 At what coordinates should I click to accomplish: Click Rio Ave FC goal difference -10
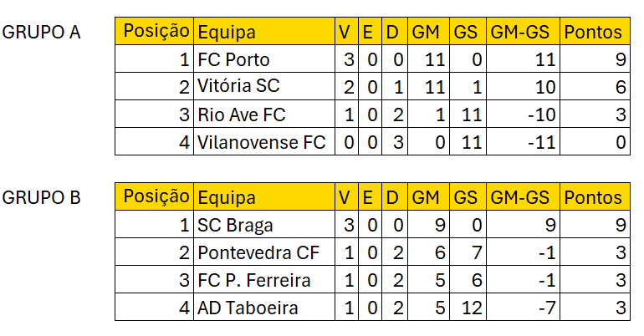(x=523, y=114)
